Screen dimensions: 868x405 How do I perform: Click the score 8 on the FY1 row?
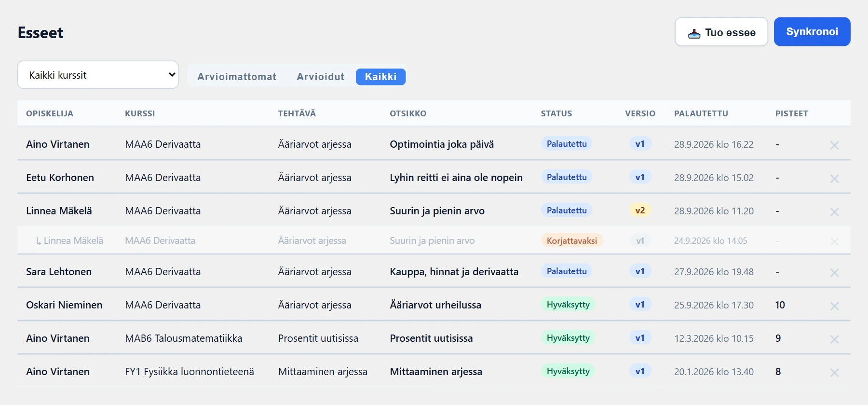pos(778,372)
